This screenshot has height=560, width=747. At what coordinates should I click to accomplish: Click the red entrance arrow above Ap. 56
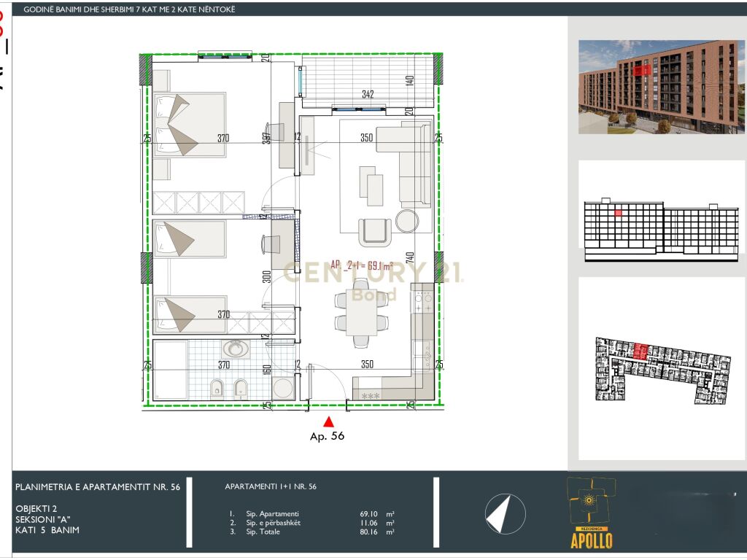328,421
